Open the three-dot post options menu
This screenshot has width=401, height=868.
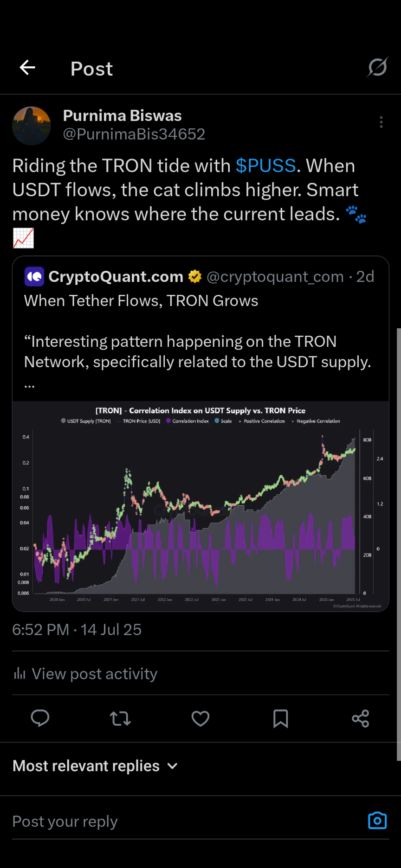coord(381,122)
